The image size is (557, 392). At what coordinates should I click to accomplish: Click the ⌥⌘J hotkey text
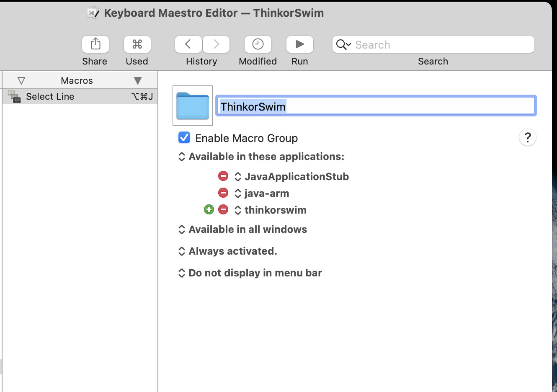142,97
